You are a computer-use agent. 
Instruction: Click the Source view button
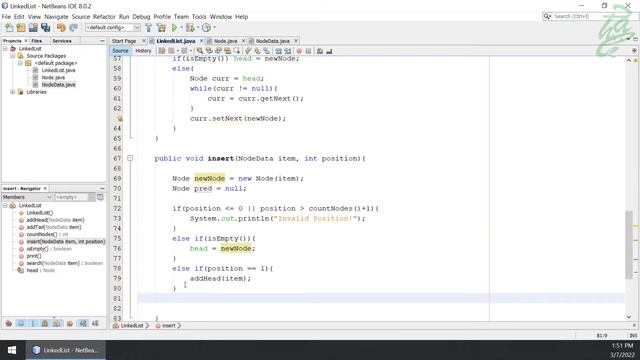click(x=120, y=51)
